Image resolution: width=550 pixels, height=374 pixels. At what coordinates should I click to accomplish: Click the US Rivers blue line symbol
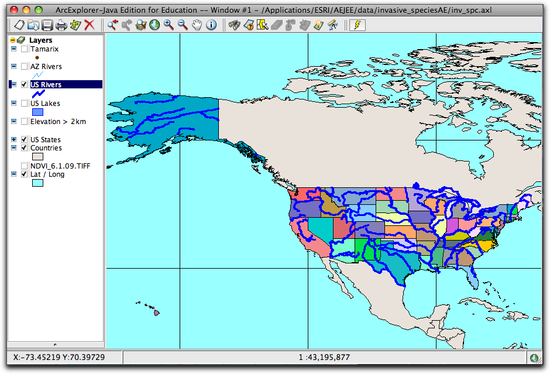click(x=38, y=93)
